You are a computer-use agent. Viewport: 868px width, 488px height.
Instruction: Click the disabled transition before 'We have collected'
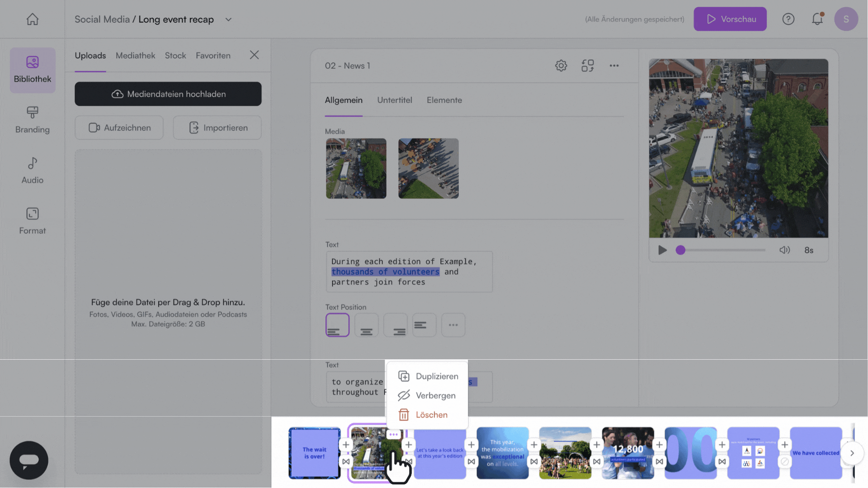785,461
